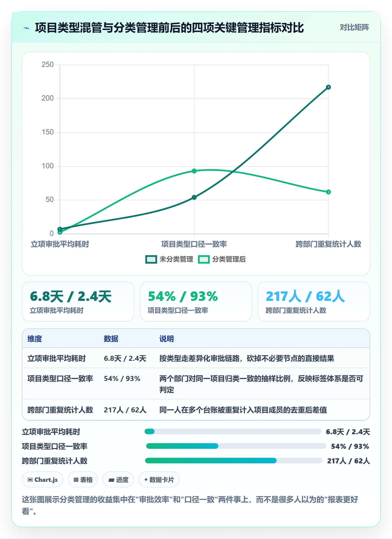392x539 pixels.
Task: Select table cell 立项审批平均耗时
Action: pyautogui.click(x=57, y=358)
